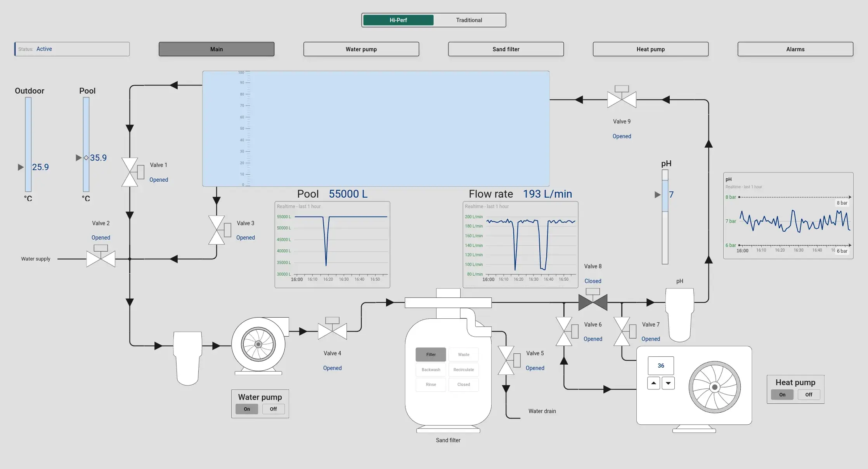Click the closed Valve 8 icon
Screen dimensions: 868x469
coord(593,302)
